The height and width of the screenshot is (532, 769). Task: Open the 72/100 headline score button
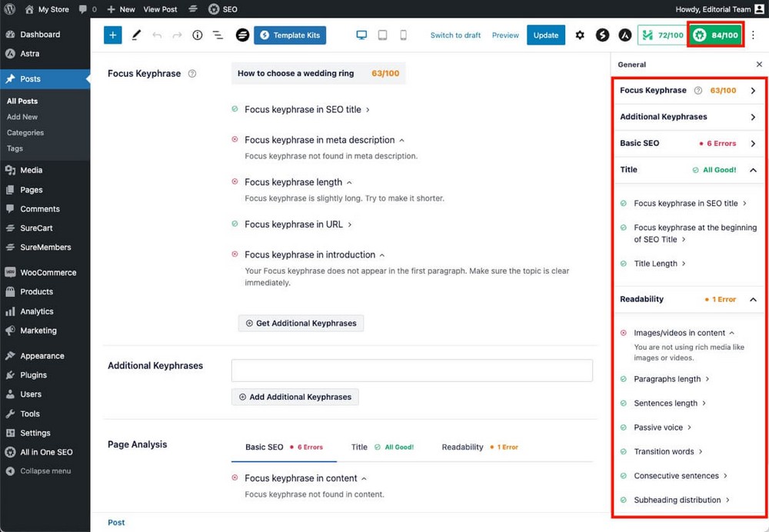[x=662, y=35]
